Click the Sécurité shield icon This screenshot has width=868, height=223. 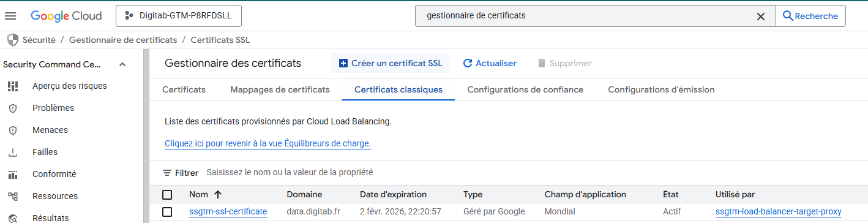point(12,40)
